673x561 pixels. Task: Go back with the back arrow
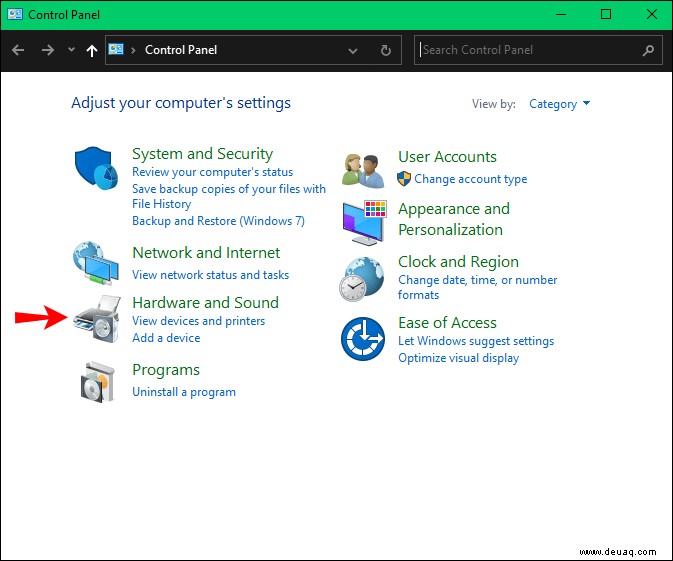point(18,50)
